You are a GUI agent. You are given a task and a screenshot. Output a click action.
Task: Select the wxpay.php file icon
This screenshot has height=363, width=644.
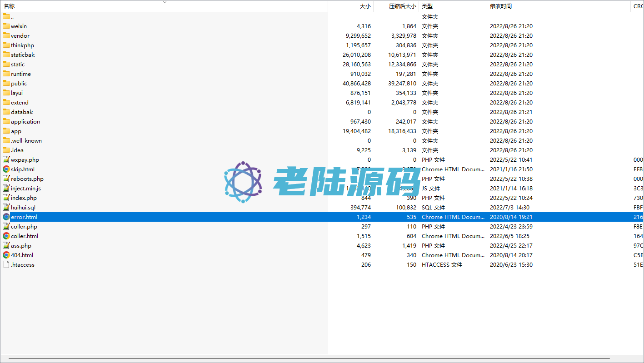(6, 159)
